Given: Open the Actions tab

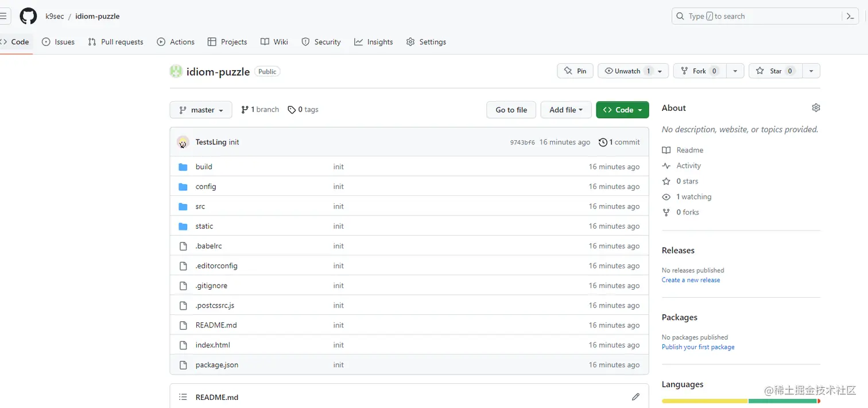Looking at the screenshot, I should 176,42.
